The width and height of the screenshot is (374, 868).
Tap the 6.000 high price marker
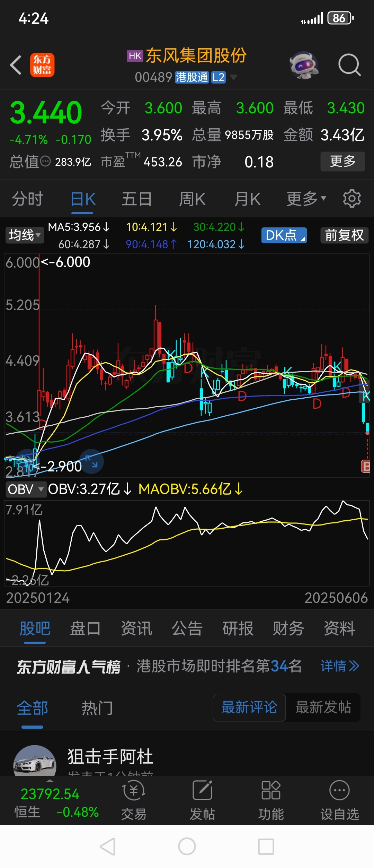click(66, 262)
